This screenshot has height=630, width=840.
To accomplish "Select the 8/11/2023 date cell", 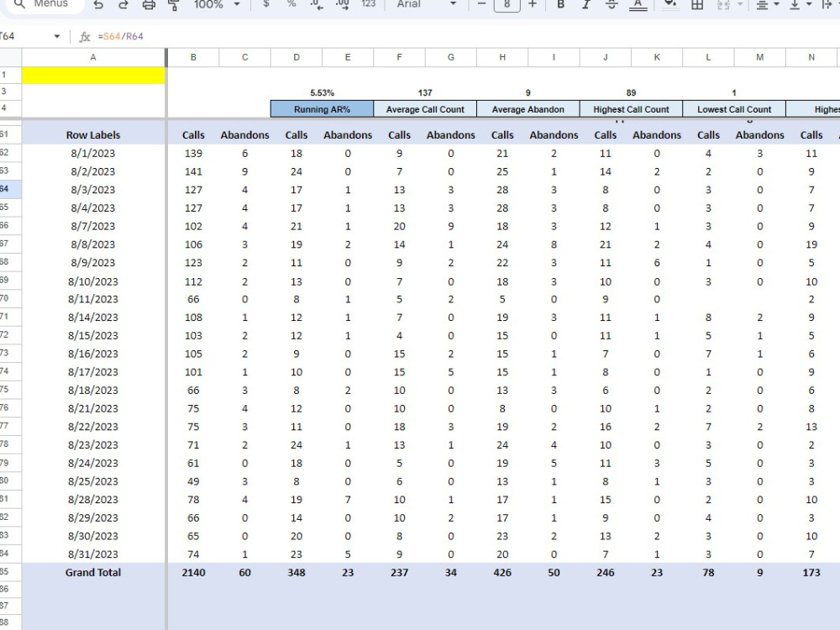I will [x=93, y=299].
